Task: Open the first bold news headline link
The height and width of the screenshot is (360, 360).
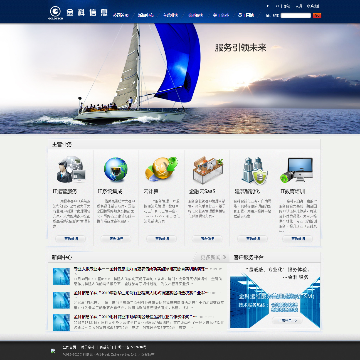Action: coord(141,269)
